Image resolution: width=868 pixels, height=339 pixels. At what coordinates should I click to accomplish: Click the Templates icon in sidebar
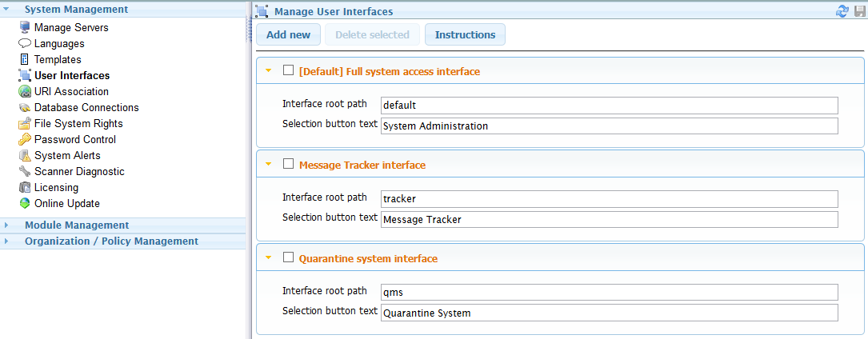point(25,59)
